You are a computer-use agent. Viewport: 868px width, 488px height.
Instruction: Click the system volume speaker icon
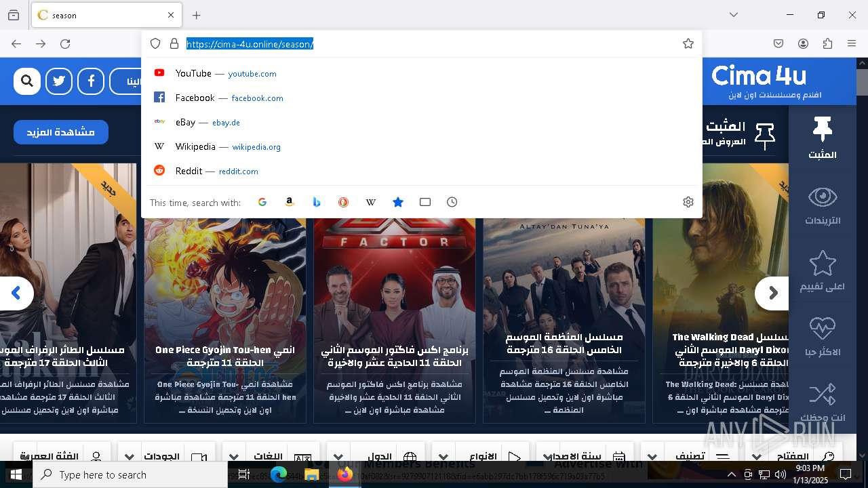tap(781, 474)
